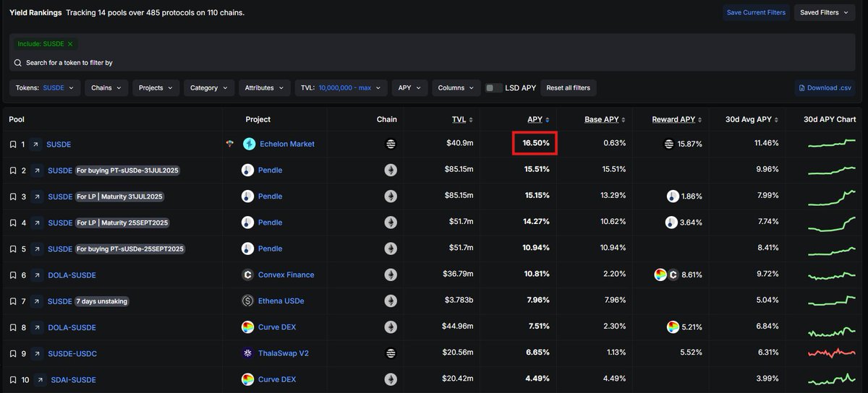This screenshot has height=393, width=868.
Task: Bookmark row 5 PT-sUSDe-25SEPT2025 pool
Action: [x=13, y=249]
